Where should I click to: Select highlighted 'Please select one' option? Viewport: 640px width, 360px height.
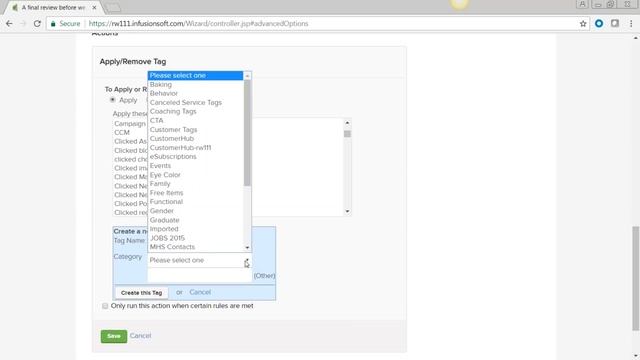(196, 76)
